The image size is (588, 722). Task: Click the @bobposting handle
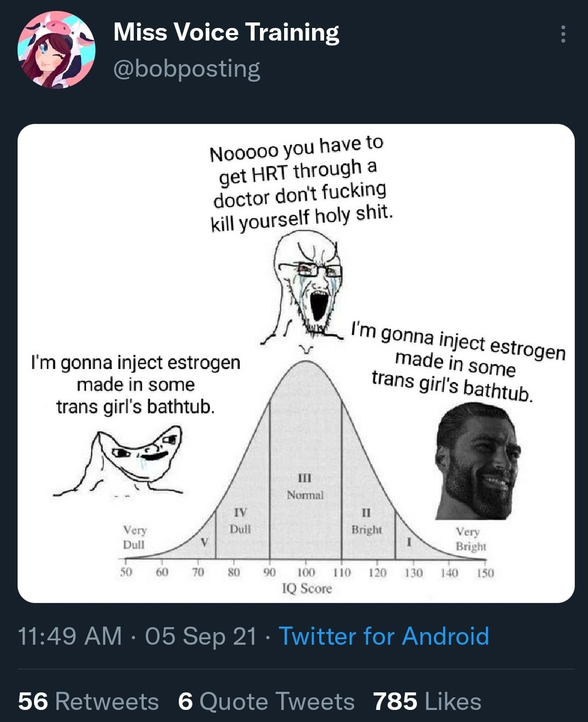point(186,69)
